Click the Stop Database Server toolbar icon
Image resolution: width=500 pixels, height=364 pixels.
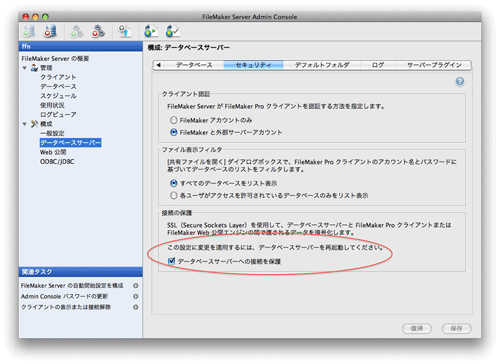(x=50, y=31)
